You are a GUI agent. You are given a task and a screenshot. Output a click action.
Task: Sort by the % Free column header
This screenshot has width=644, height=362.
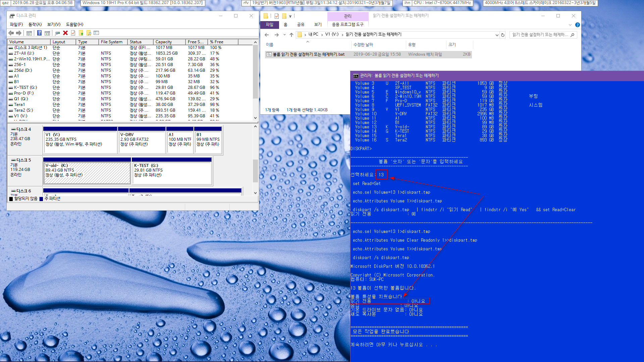click(x=223, y=42)
